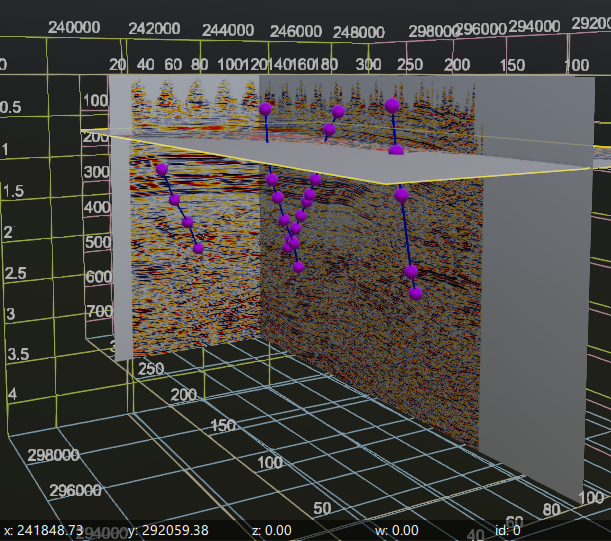Click the x: 241848.73 coordinate readout
611x541 pixels.
pos(44,530)
